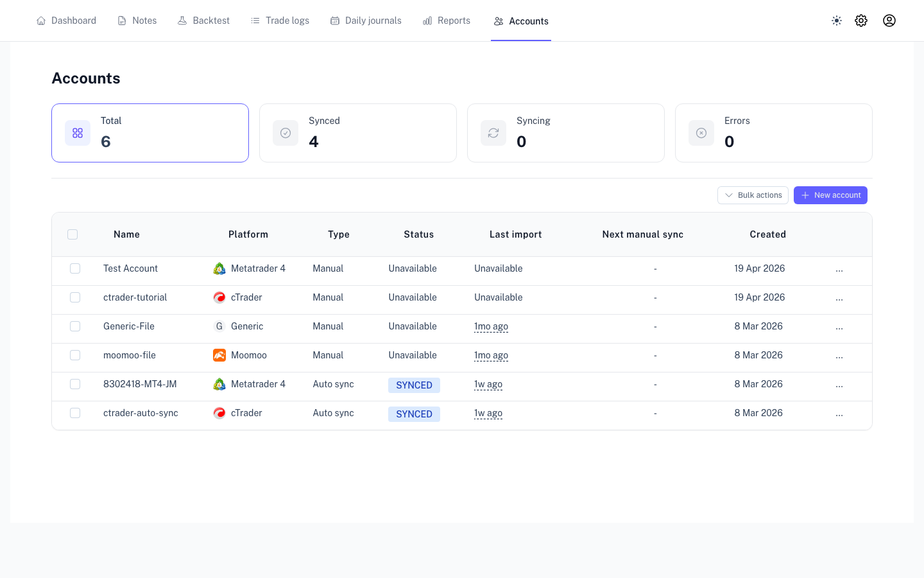Check the checkbox beside ctrader-auto-sync
The height and width of the screenshot is (578, 924).
[75, 413]
